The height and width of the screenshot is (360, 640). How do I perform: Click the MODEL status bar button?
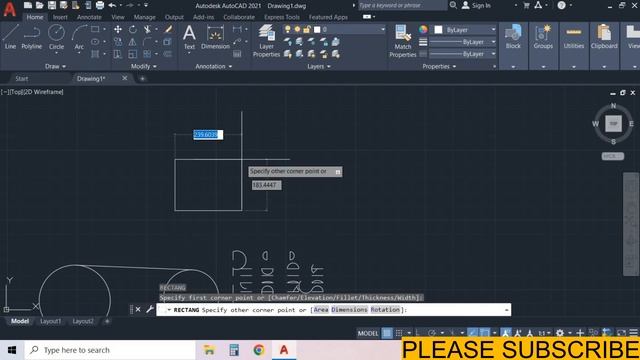368,333
